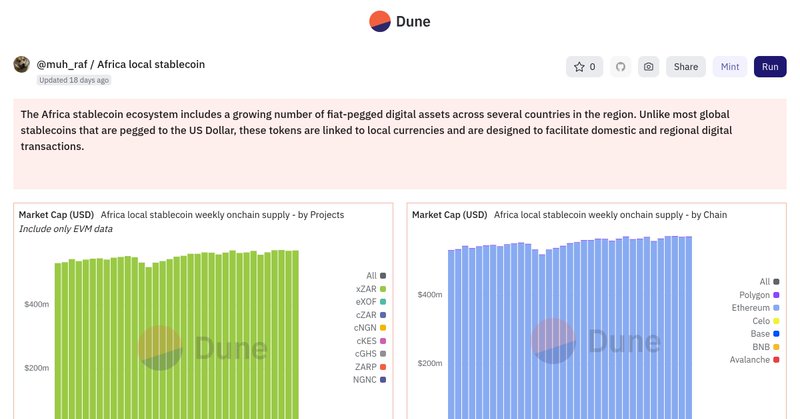Toggle ZARP series in the legend
800x419 pixels.
[370, 367]
